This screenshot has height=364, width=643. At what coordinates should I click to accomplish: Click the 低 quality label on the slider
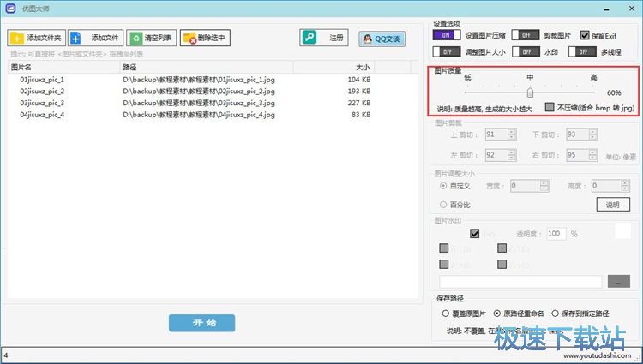coord(467,77)
